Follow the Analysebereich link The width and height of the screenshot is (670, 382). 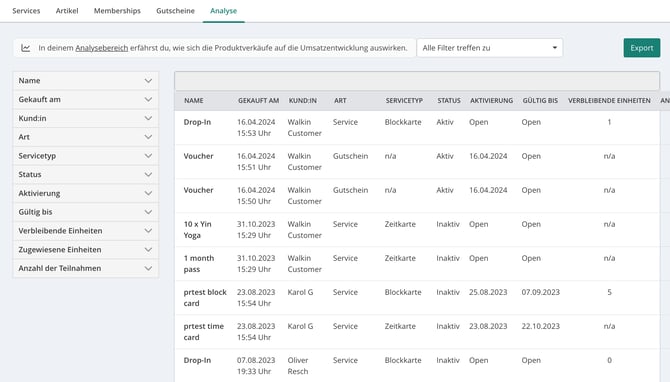[x=102, y=48]
